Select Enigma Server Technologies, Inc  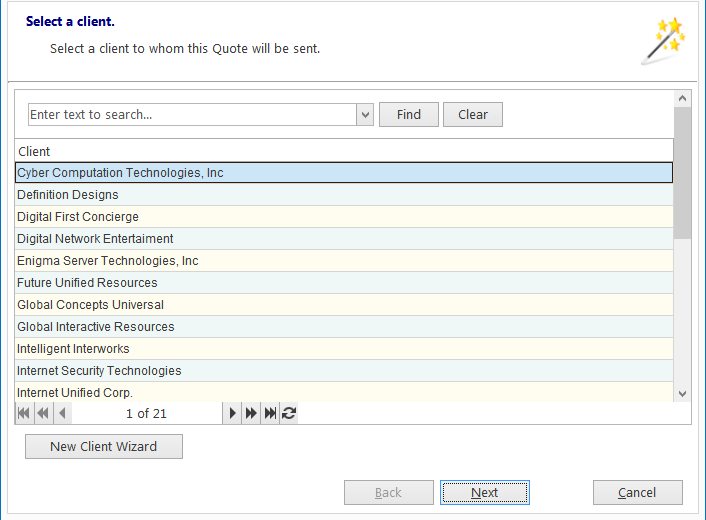[x=344, y=261]
